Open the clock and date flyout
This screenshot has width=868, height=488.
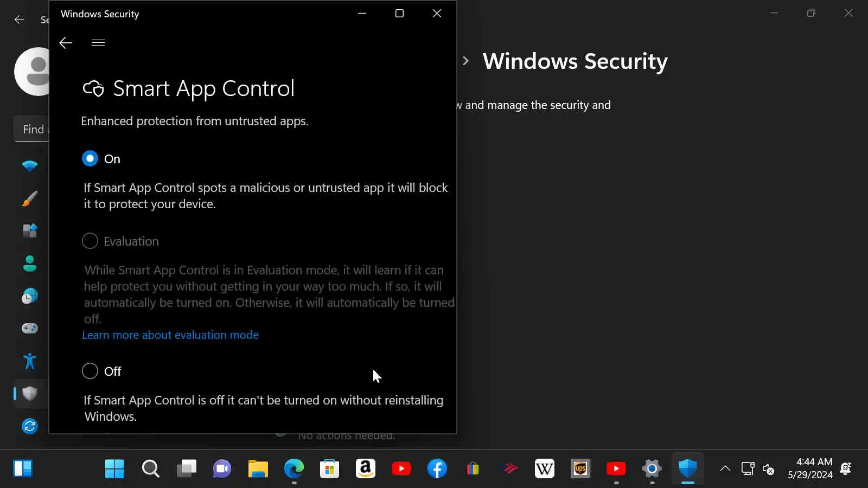click(x=810, y=468)
